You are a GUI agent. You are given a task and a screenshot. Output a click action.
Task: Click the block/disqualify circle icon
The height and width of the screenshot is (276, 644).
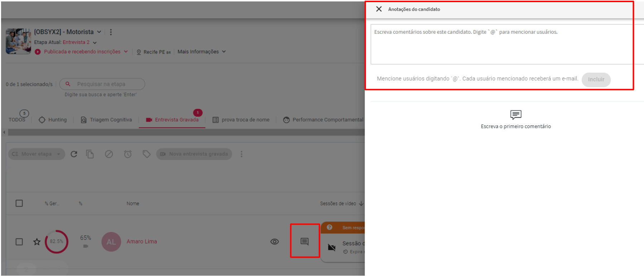[109, 154]
